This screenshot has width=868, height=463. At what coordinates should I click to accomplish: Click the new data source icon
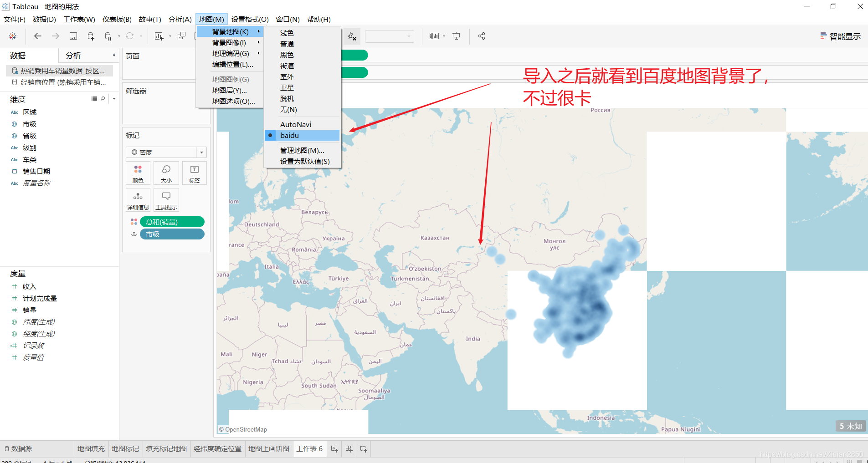[x=91, y=36]
